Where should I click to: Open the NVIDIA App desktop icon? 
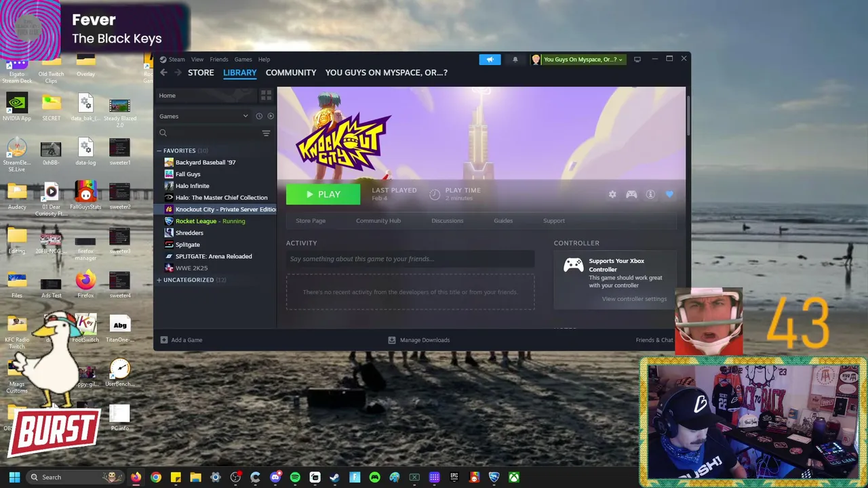(x=17, y=107)
